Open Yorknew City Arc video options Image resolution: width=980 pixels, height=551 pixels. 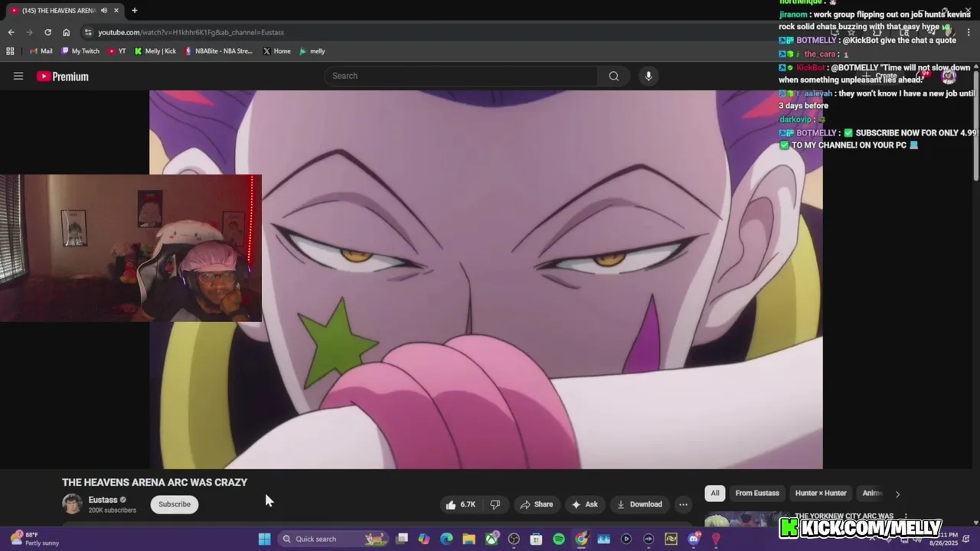coord(905,517)
